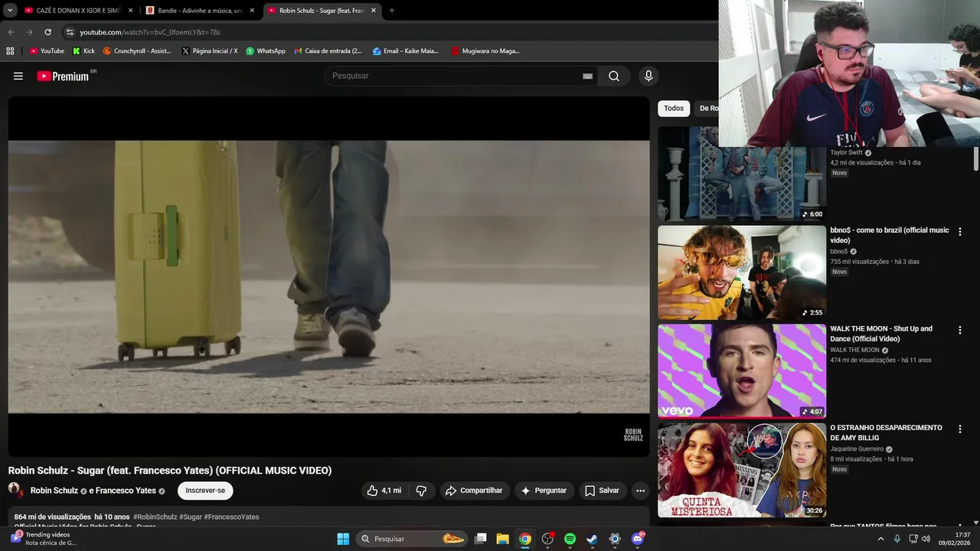
Task: Open the YouTube bookmark
Action: pos(47,51)
